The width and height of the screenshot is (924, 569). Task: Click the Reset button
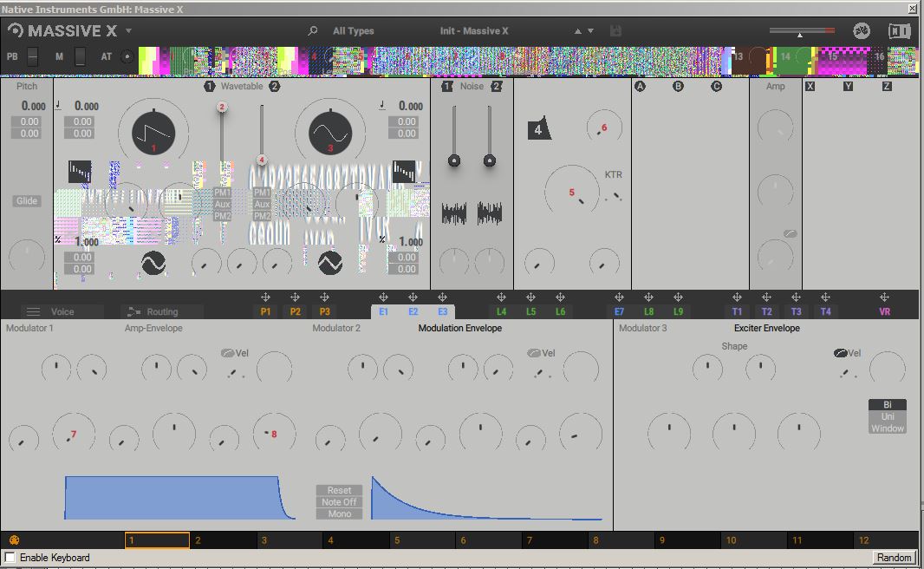(340, 491)
